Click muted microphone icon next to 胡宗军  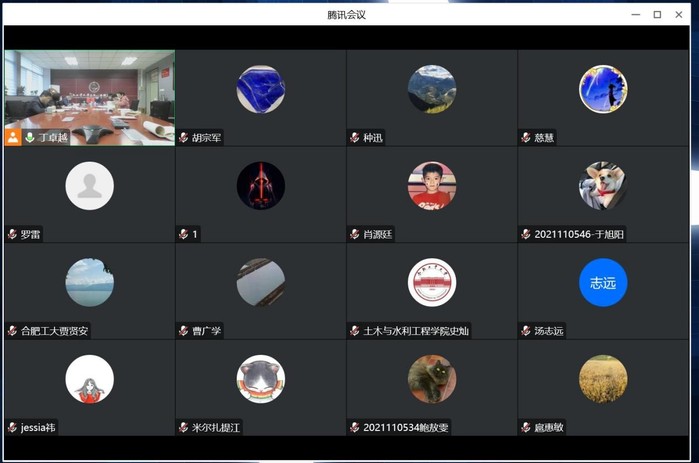click(184, 138)
